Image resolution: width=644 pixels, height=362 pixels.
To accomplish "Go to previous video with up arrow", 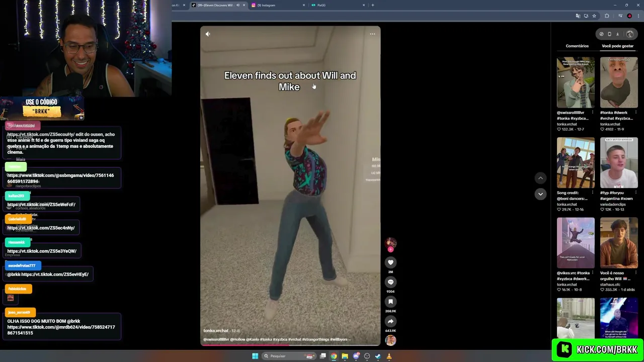I will pyautogui.click(x=540, y=178).
